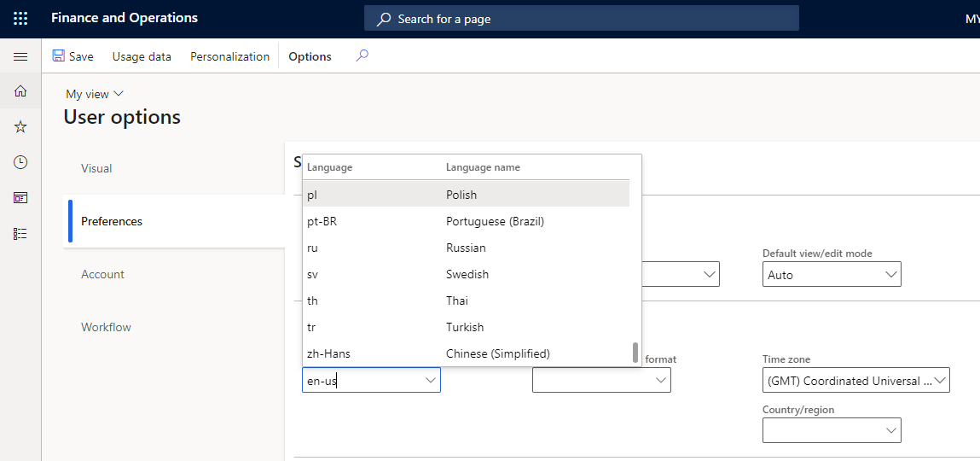Click the Save button in the action pane
This screenshot has height=461, width=980.
pyautogui.click(x=73, y=56)
